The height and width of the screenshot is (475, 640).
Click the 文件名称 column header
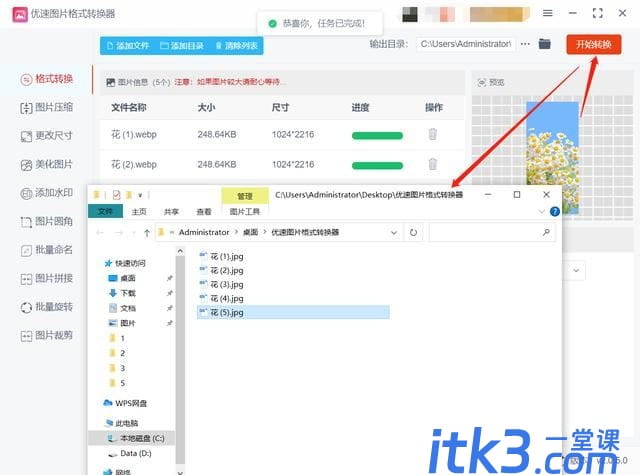129,107
